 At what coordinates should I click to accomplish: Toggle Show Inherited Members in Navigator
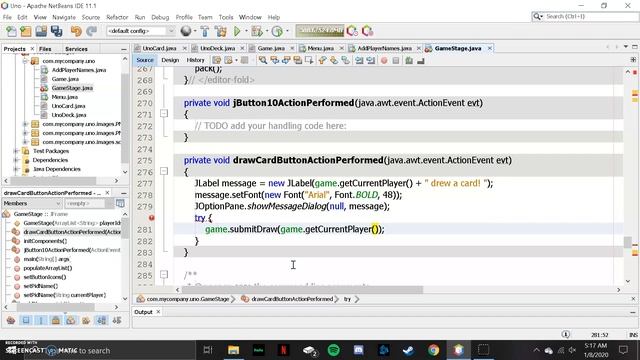pyautogui.click(x=11, y=320)
